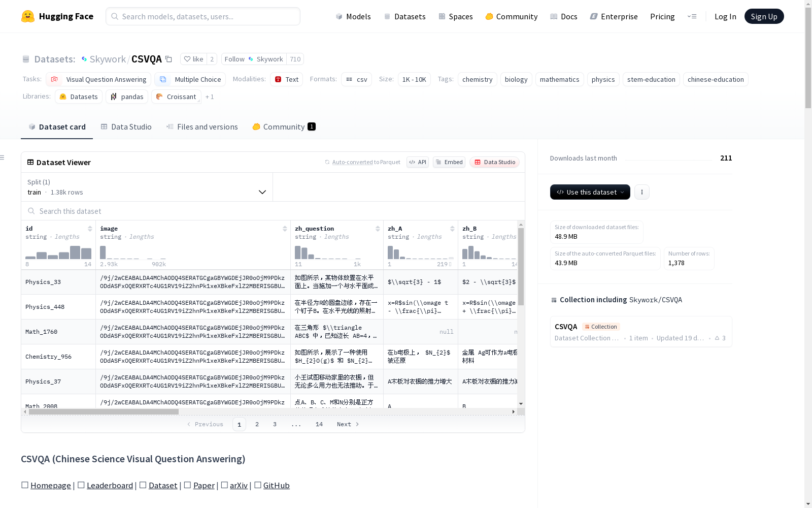The image size is (812, 508).
Task: Click the Skywork organization avatar link
Action: click(84, 59)
